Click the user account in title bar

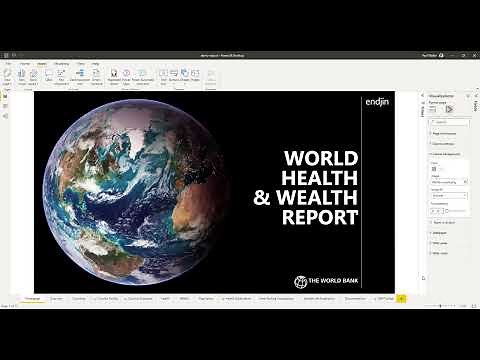432,55
